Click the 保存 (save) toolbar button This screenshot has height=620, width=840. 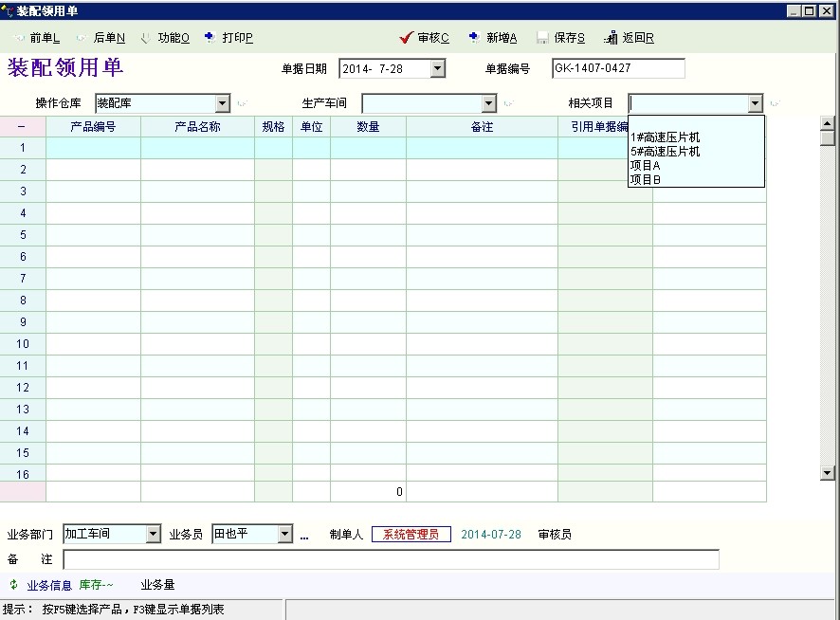click(x=561, y=38)
